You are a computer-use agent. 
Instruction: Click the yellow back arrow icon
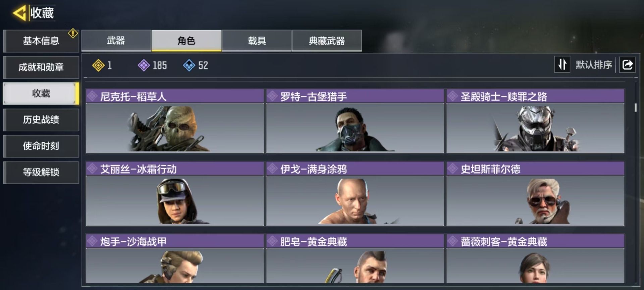[x=19, y=13]
